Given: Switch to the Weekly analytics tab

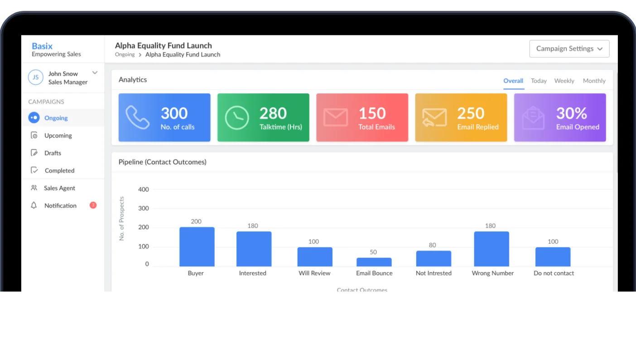Looking at the screenshot, I should pyautogui.click(x=564, y=81).
